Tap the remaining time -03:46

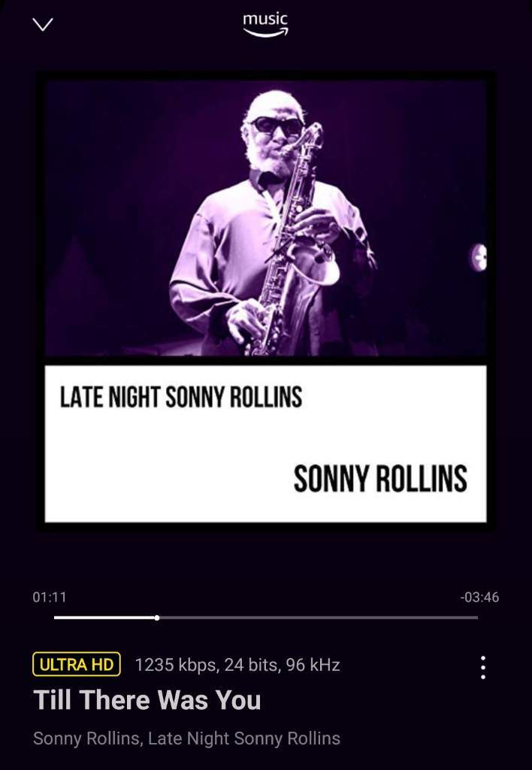click(479, 597)
